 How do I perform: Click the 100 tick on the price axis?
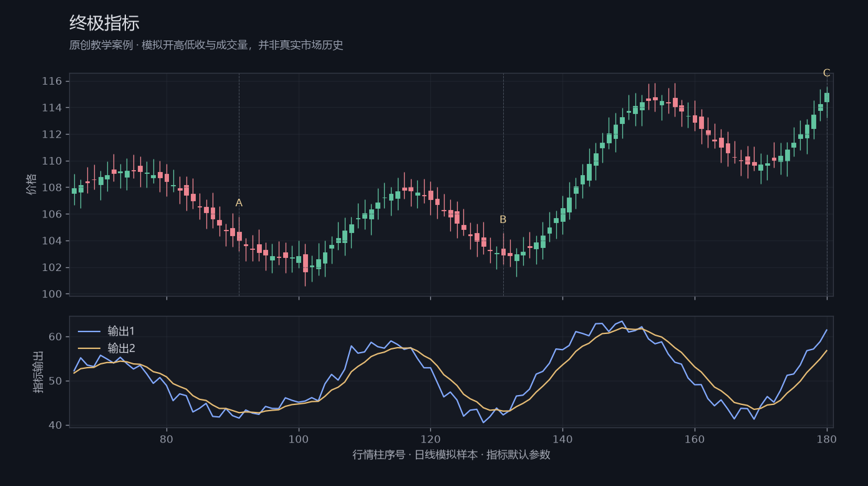tap(52, 294)
